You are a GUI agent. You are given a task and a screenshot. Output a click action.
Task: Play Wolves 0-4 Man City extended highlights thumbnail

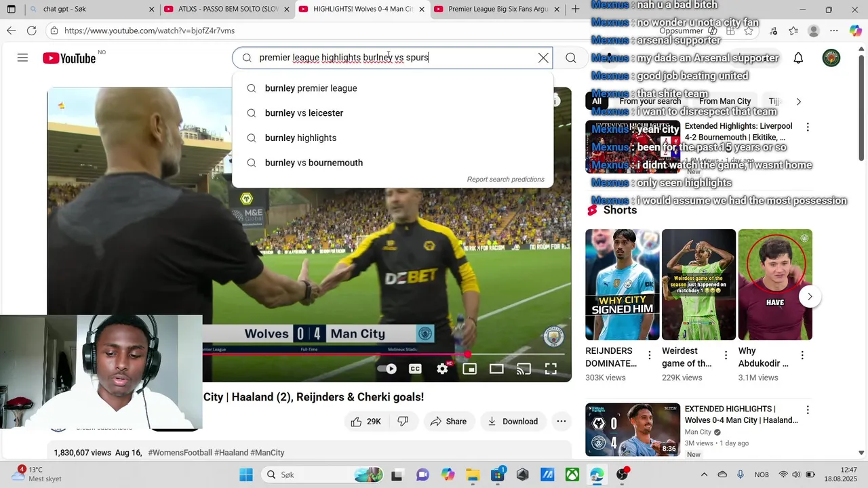pos(633,430)
